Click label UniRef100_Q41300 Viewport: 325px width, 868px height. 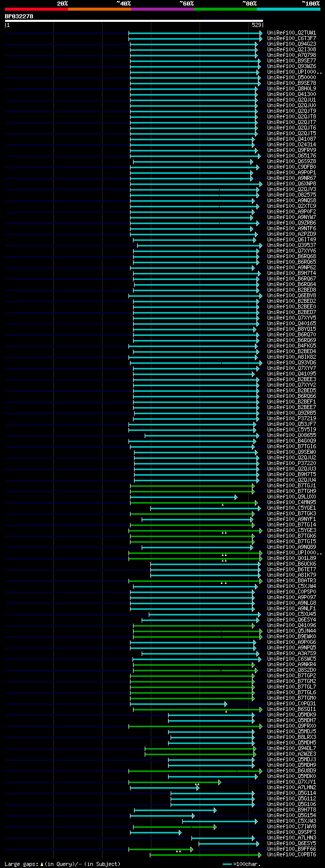pyautogui.click(x=291, y=94)
